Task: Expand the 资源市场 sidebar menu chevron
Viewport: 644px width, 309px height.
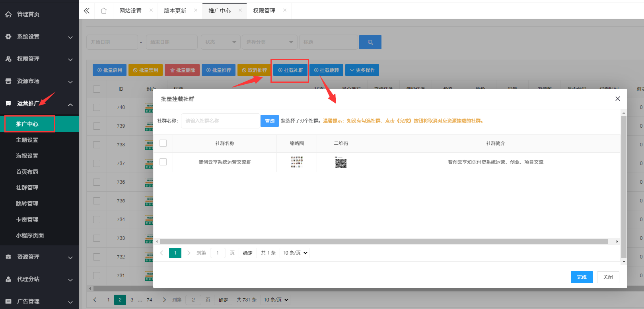Action: pos(70,82)
